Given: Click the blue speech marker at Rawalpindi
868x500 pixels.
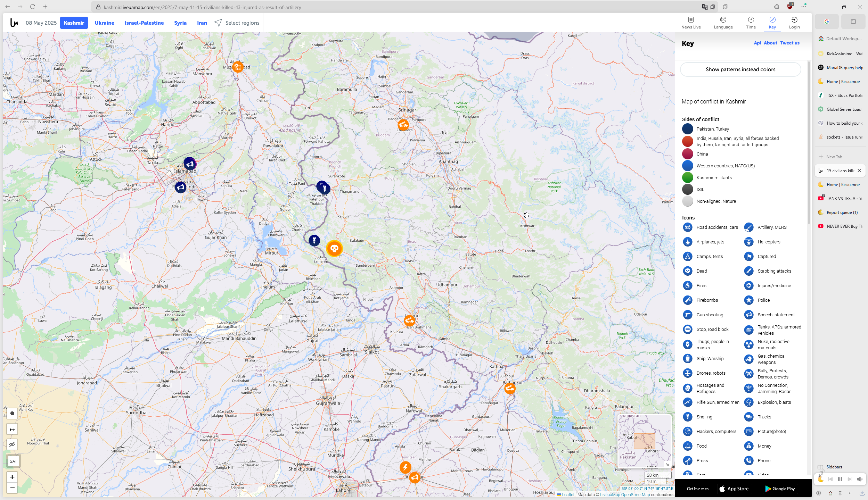Looking at the screenshot, I should click(180, 187).
